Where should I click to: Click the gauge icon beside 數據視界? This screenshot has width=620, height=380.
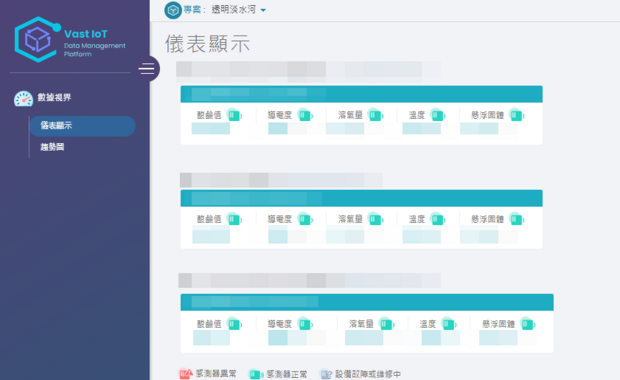23,98
